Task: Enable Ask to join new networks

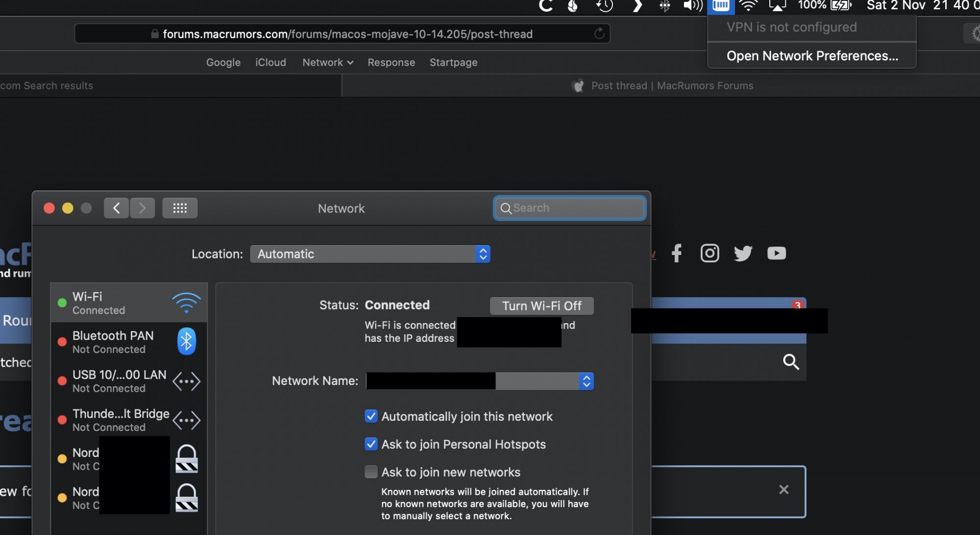Action: pyautogui.click(x=371, y=472)
